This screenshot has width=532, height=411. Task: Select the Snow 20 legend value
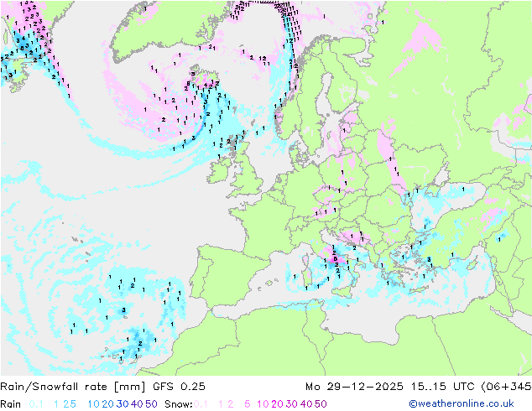277,404
